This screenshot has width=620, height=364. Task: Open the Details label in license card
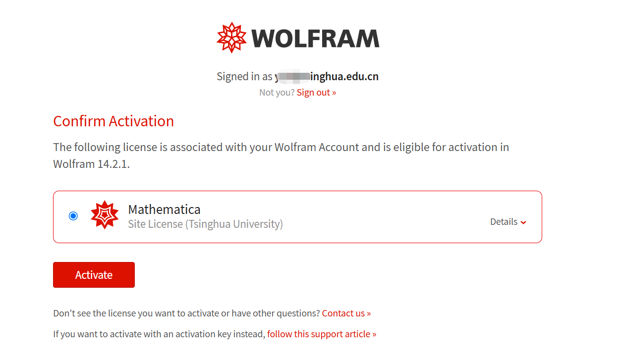[x=504, y=222]
